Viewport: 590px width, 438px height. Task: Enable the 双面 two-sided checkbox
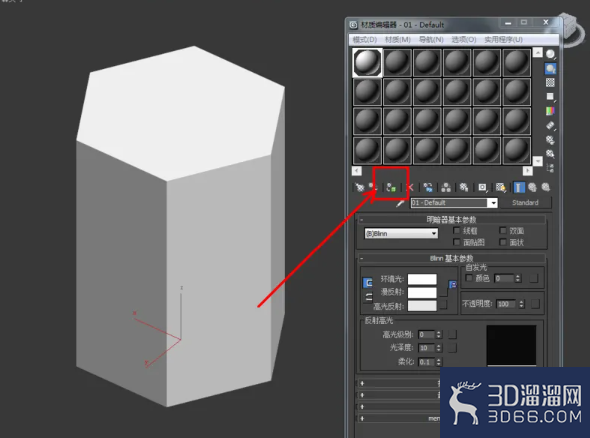click(x=503, y=230)
